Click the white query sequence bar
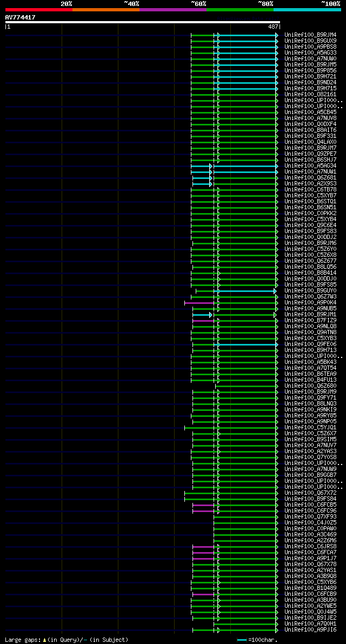 pyautogui.click(x=142, y=22)
